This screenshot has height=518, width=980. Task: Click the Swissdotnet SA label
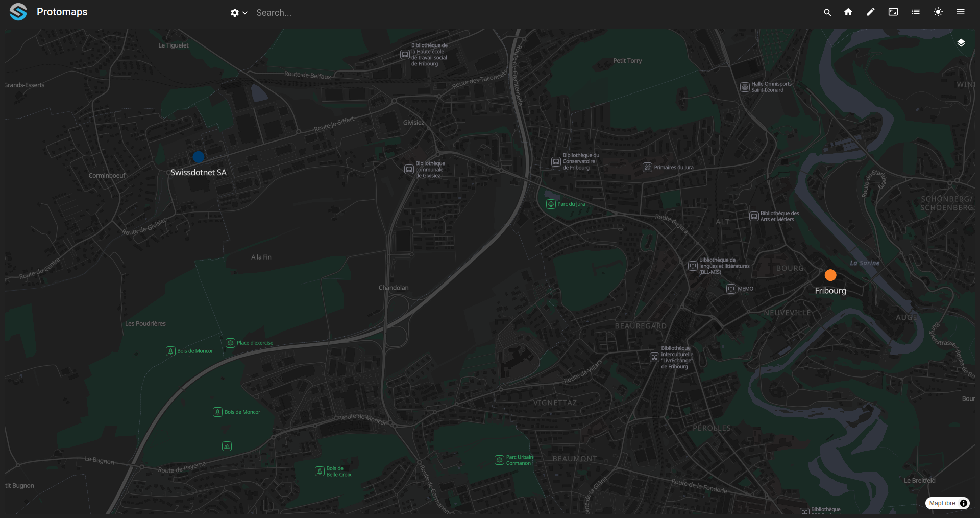click(199, 173)
